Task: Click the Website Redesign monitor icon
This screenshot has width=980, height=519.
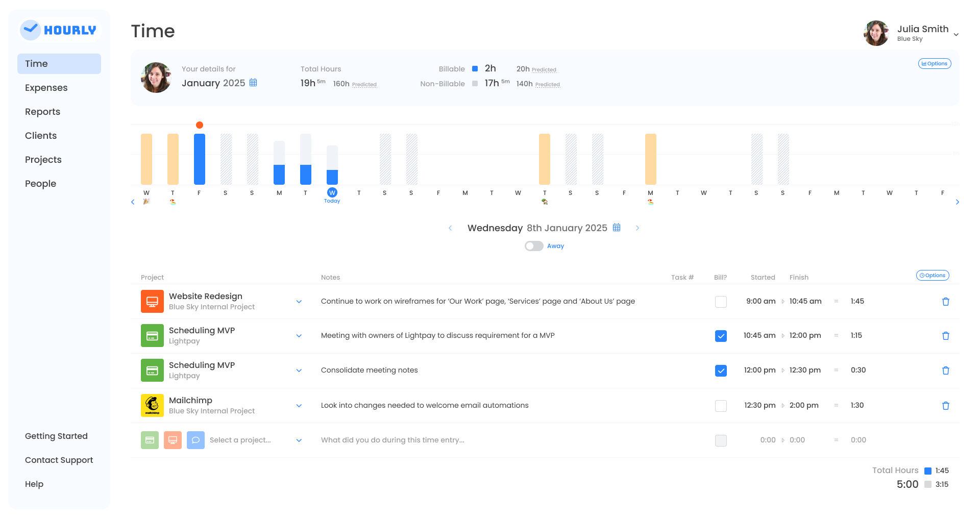Action: (x=152, y=301)
